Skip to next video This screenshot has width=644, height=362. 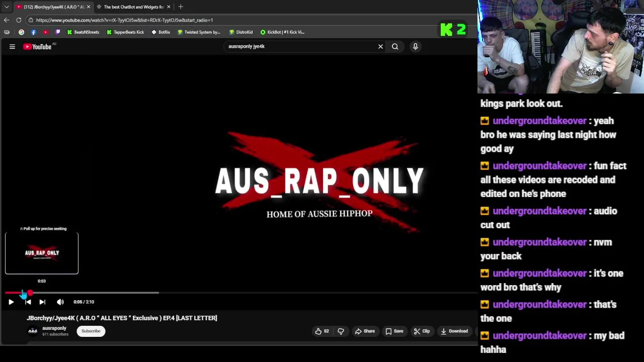(x=42, y=302)
